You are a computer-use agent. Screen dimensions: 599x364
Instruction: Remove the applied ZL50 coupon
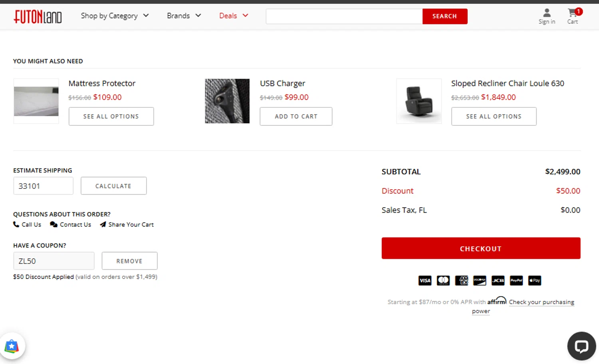tap(129, 261)
